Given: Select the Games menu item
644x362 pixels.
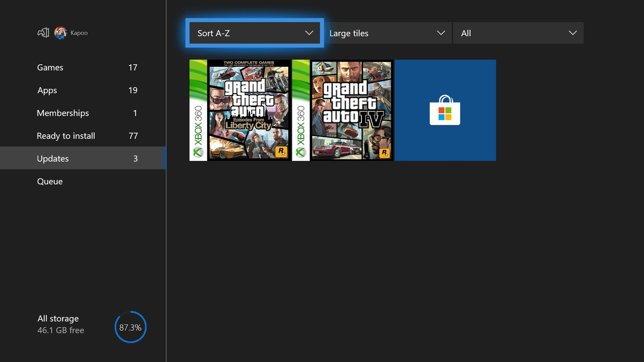Looking at the screenshot, I should pyautogui.click(x=83, y=67).
